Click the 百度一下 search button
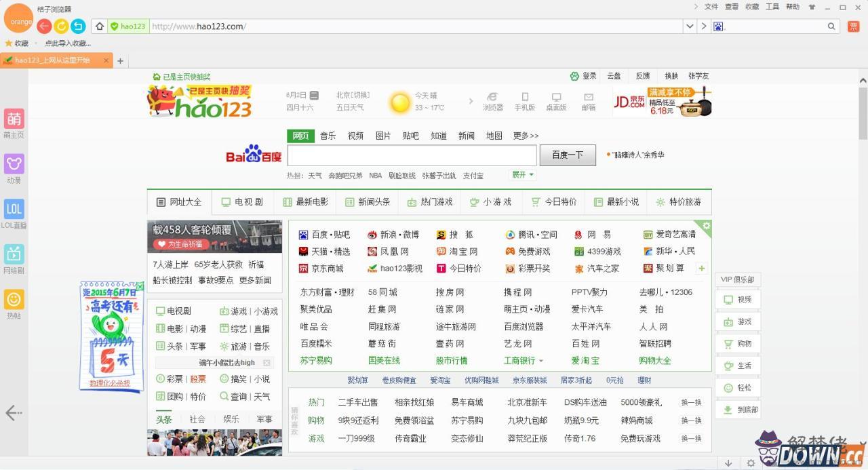Viewport: 868px width, 470px height. (x=568, y=155)
